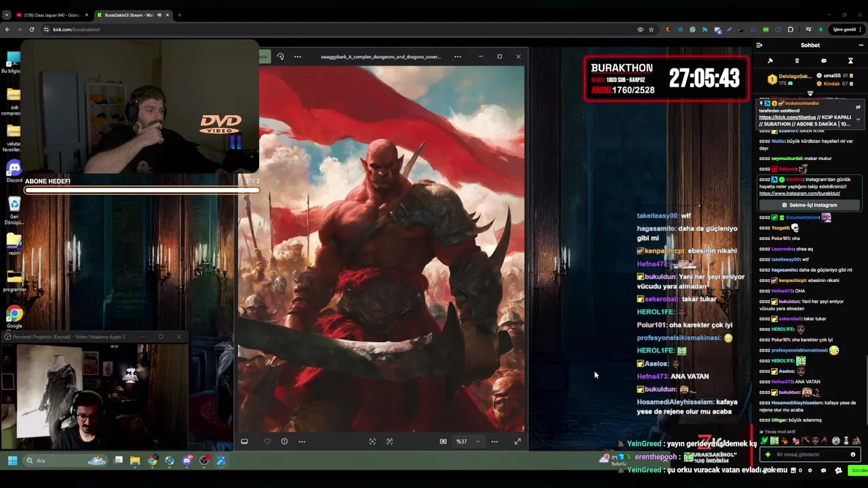The width and height of the screenshot is (868, 488).
Task: Open the Windows Start menu
Action: coord(12,460)
